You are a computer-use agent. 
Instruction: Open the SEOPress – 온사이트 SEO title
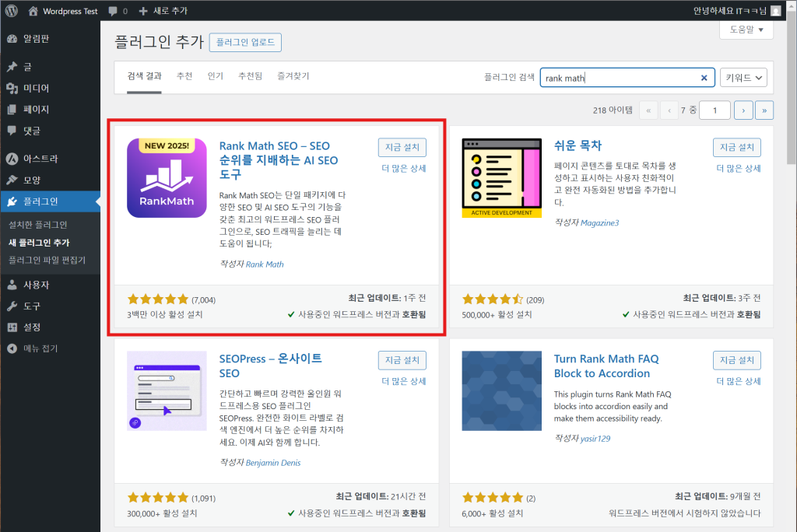(270, 366)
